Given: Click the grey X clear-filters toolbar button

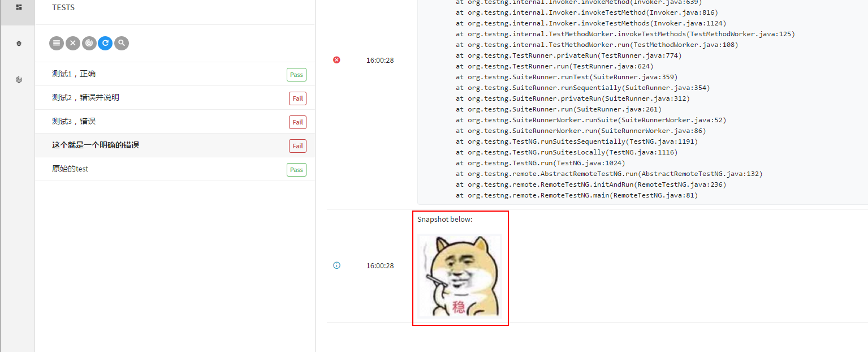Looking at the screenshot, I should (x=73, y=43).
